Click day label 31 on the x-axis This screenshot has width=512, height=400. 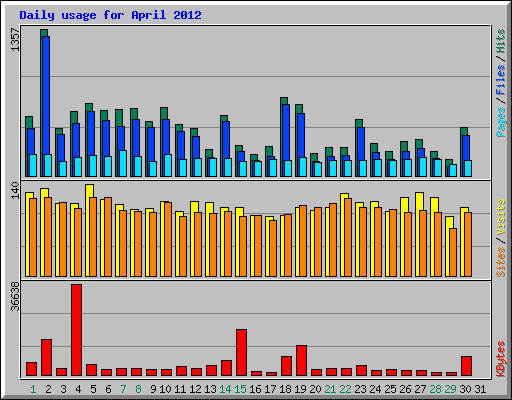pos(480,389)
